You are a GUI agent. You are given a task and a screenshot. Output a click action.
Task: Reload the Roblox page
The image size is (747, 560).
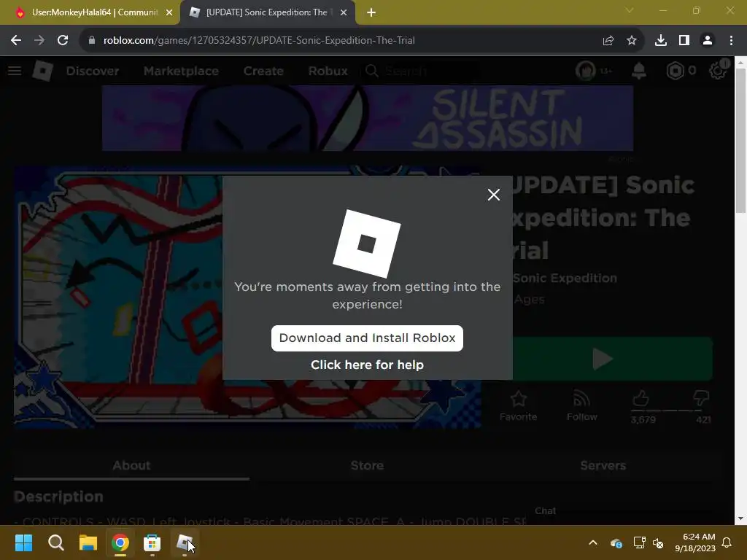(63, 41)
